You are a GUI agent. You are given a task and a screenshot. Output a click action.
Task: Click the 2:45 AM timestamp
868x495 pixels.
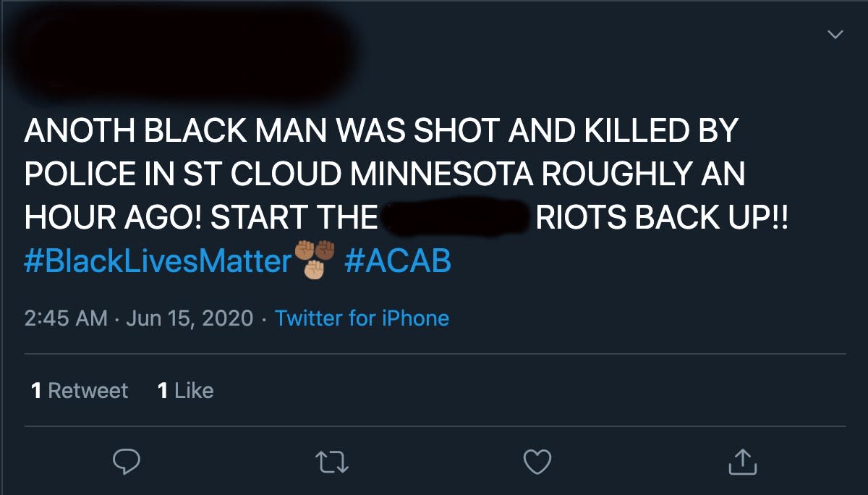pyautogui.click(x=66, y=318)
